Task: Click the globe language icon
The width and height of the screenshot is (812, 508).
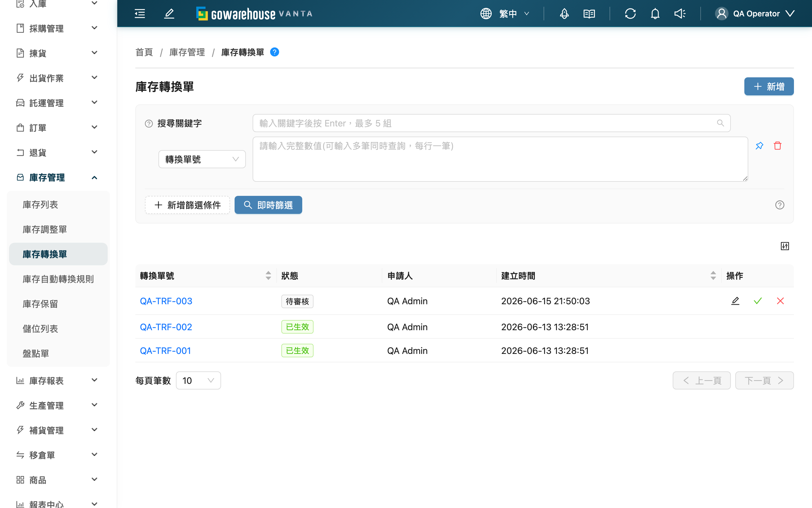Action: click(486, 14)
